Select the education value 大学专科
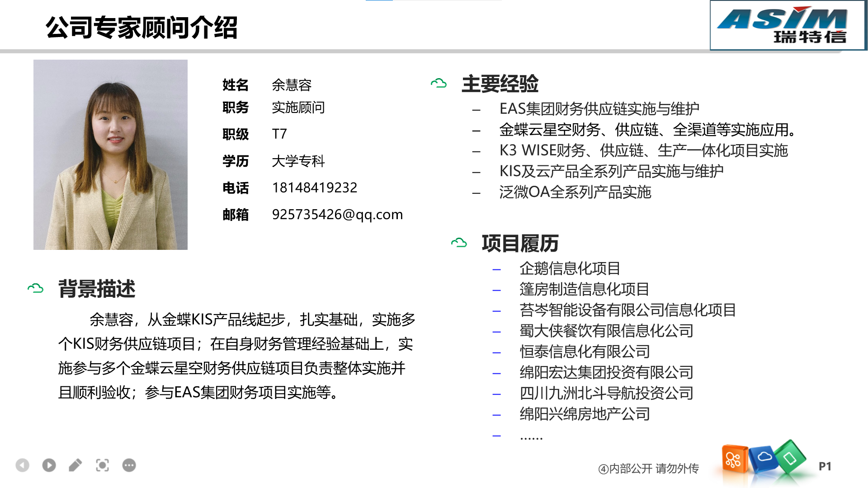Viewport: 868px width, 488px height. click(x=298, y=161)
